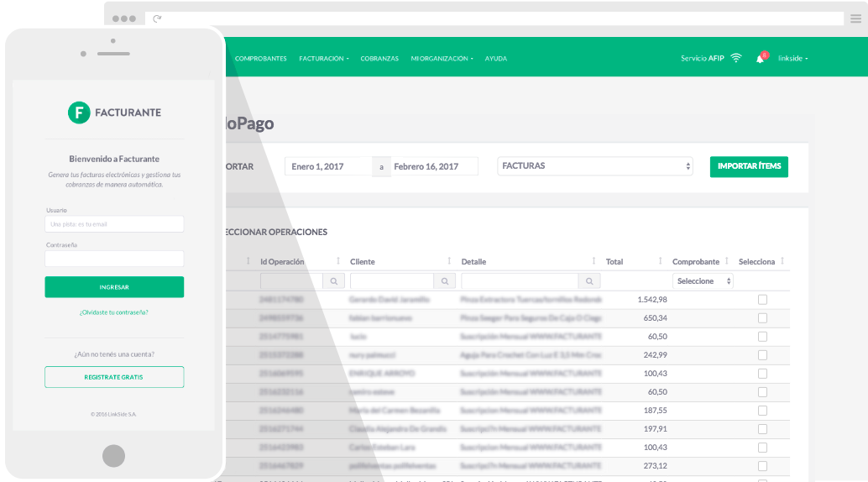The height and width of the screenshot is (482, 868).
Task: Open the browser hamburger menu icon
Action: [x=855, y=18]
